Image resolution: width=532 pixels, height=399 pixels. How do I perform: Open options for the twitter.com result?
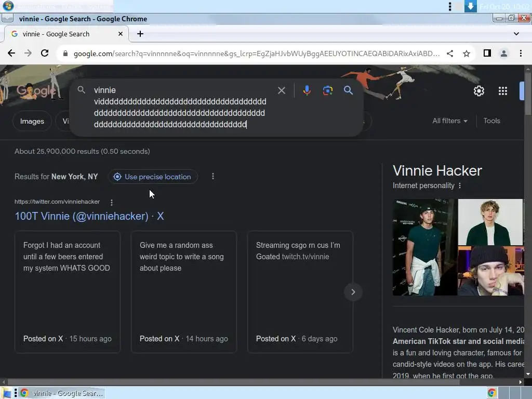point(112,202)
